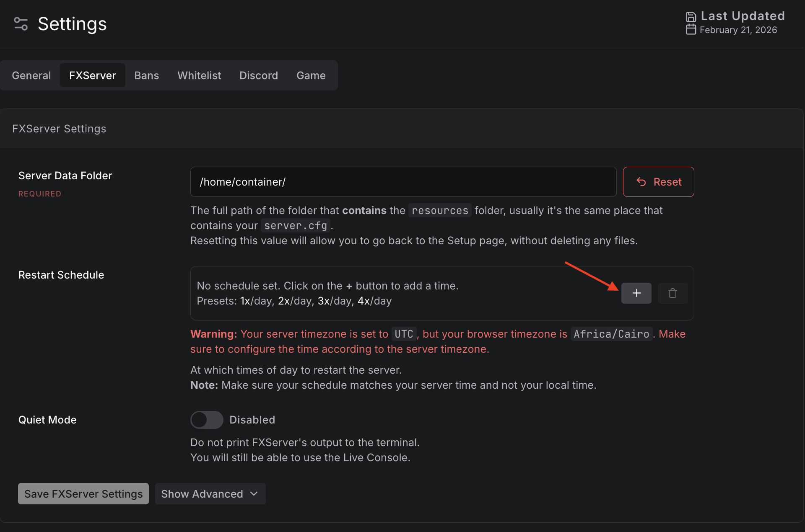805x532 pixels.
Task: Switch to the General tab
Action: [x=31, y=75]
